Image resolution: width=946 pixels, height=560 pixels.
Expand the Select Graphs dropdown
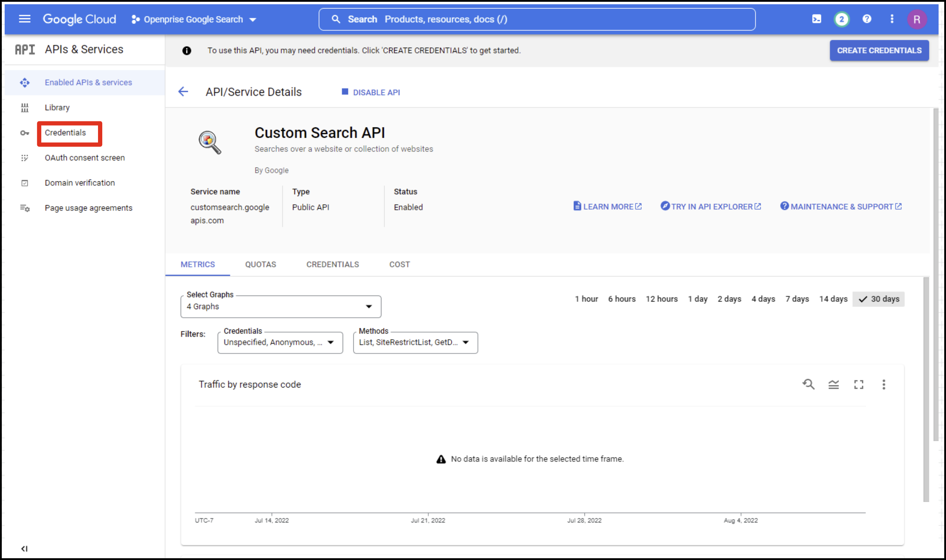281,306
